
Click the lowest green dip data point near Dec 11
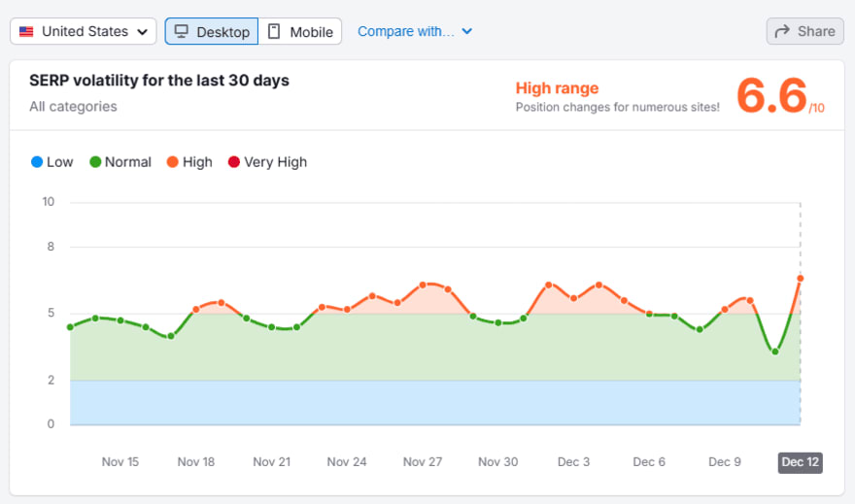775,352
